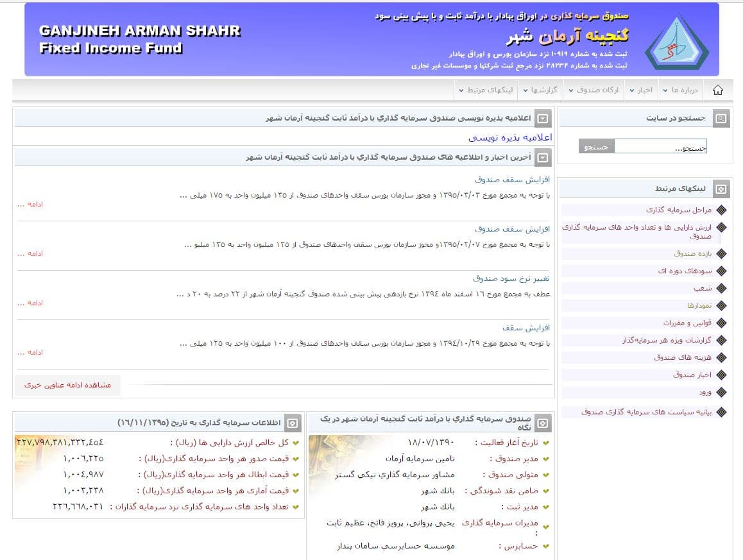
Task: Click diamond bullet next to مراحل سرمایه گذاری
Action: pyautogui.click(x=721, y=210)
